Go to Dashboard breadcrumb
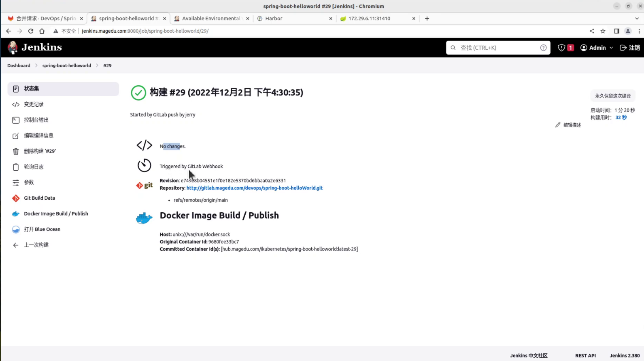The image size is (644, 361). [19, 65]
